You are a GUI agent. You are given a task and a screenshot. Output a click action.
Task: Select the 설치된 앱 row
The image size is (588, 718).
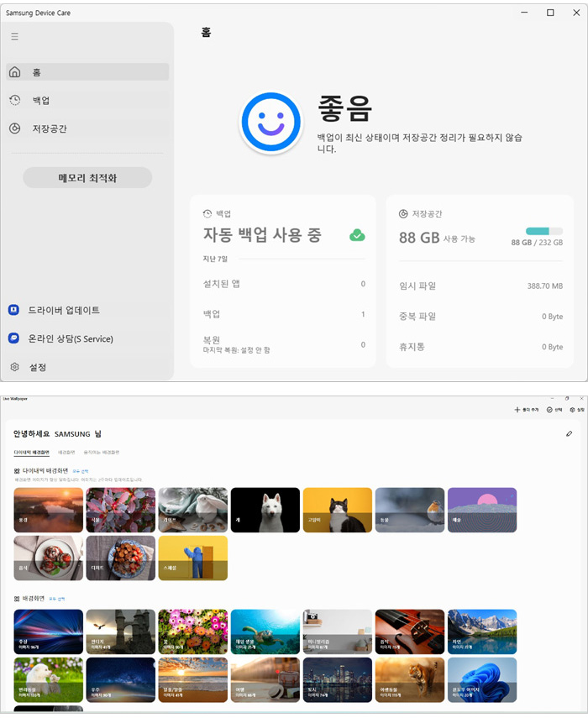(284, 284)
